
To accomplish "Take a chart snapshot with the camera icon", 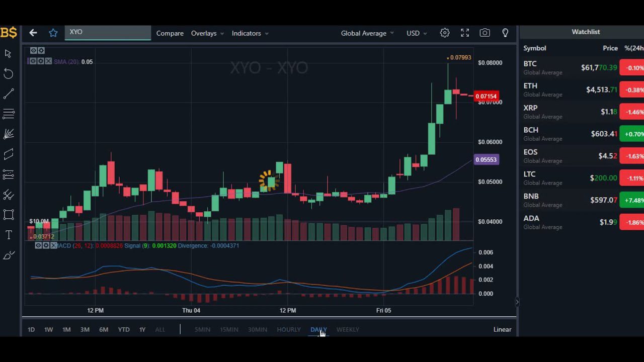I will [485, 32].
